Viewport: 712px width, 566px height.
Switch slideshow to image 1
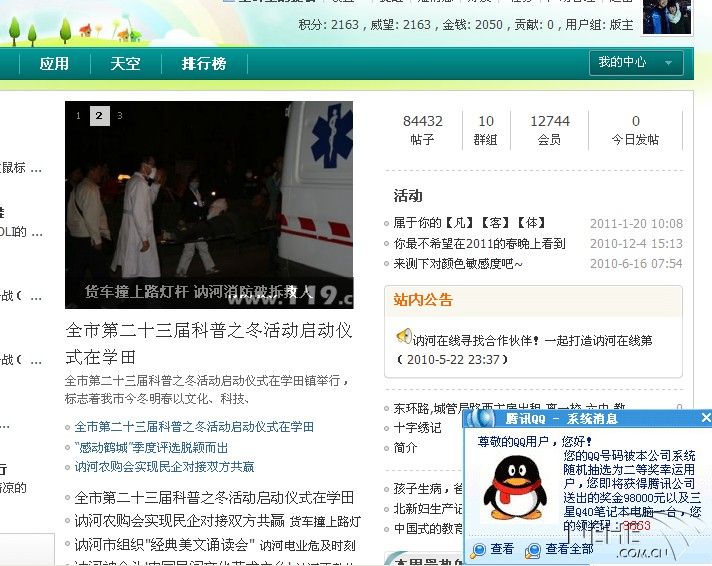click(78, 116)
